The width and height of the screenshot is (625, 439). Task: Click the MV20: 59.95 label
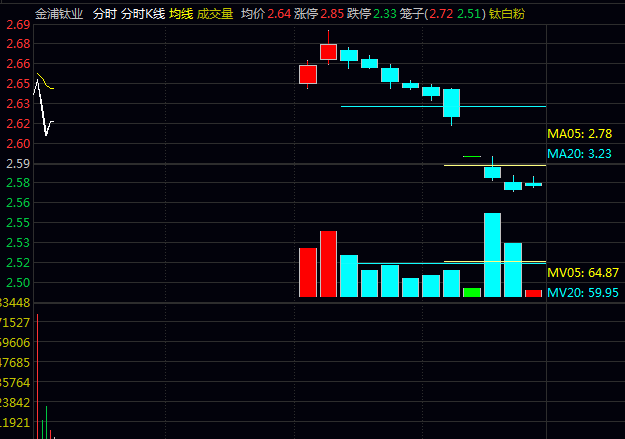(x=583, y=293)
